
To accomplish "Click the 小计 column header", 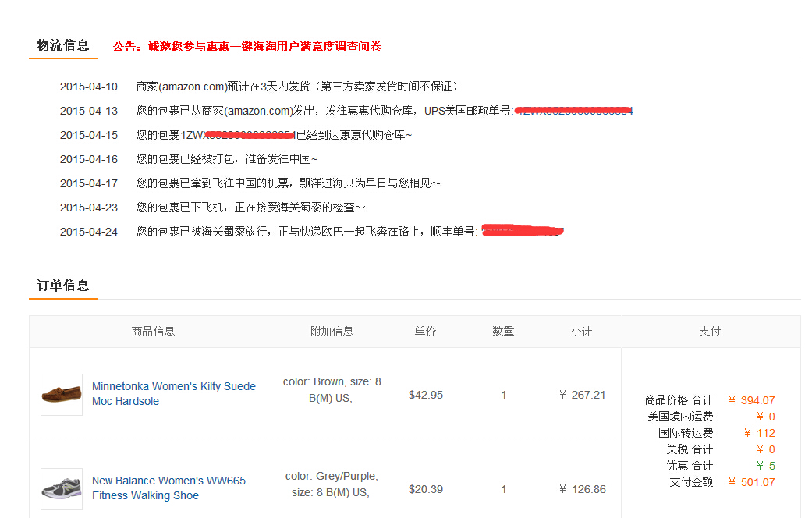I will tap(581, 332).
